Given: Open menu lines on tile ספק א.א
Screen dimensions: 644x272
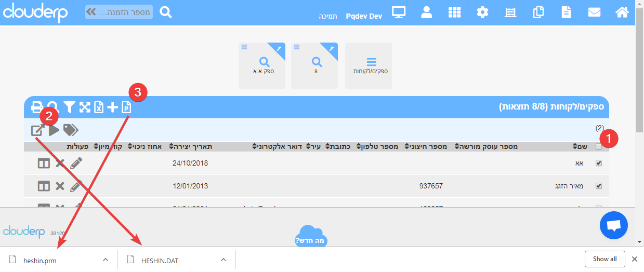Looking at the screenshot, I should coord(244,47).
